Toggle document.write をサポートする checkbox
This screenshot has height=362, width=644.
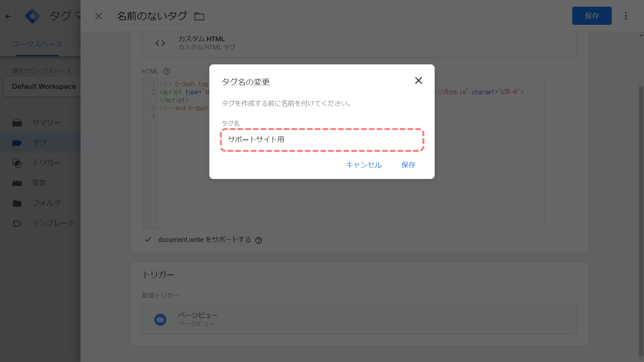click(148, 240)
